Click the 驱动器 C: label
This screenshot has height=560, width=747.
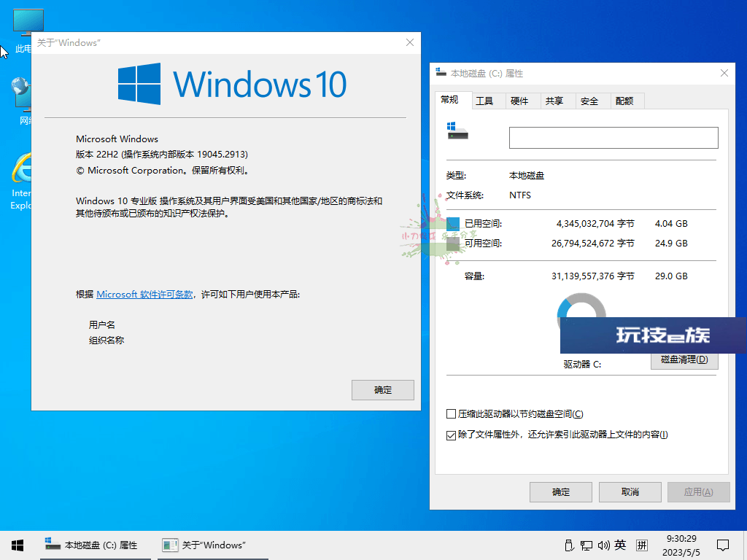coord(582,365)
